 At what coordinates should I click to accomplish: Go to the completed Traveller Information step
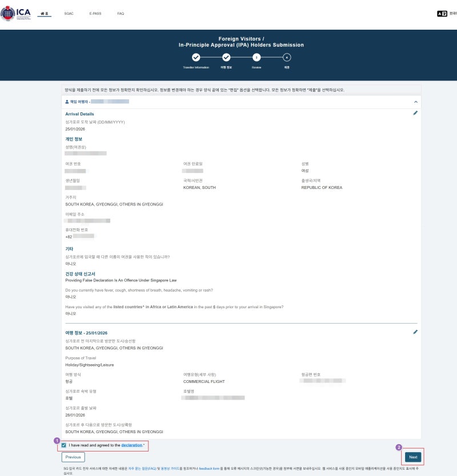pyautogui.click(x=196, y=57)
